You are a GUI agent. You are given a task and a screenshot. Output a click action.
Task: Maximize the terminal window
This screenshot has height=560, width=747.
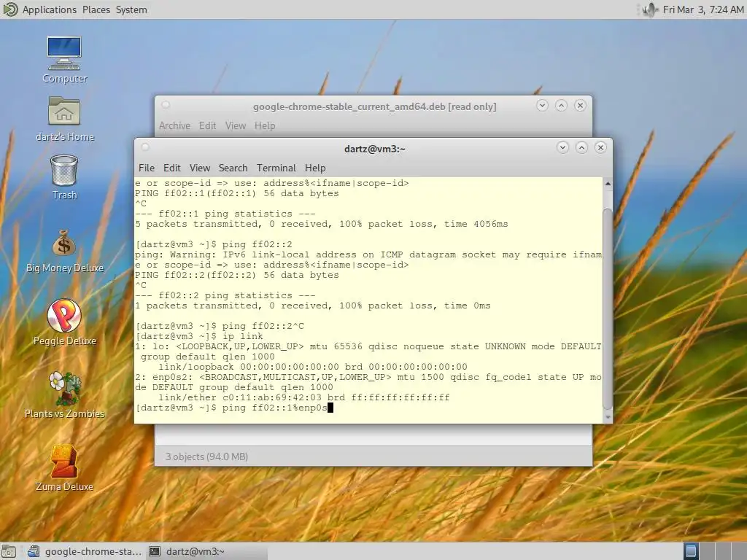click(581, 147)
